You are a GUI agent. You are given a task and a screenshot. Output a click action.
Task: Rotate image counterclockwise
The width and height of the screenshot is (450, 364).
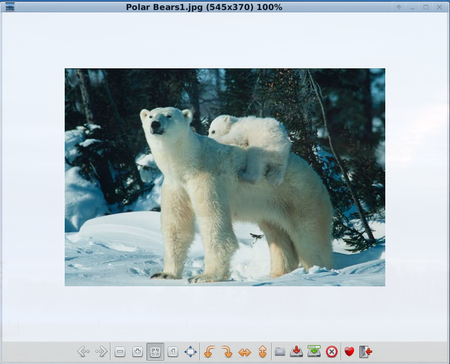(x=209, y=352)
